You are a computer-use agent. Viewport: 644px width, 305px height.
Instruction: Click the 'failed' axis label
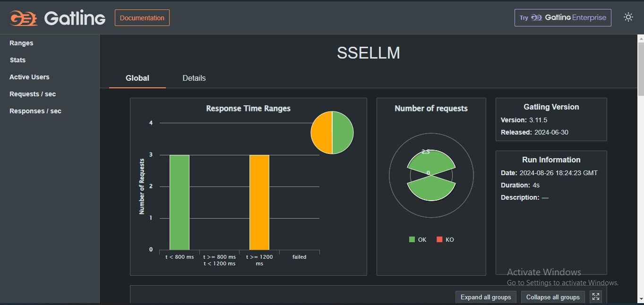(299, 257)
